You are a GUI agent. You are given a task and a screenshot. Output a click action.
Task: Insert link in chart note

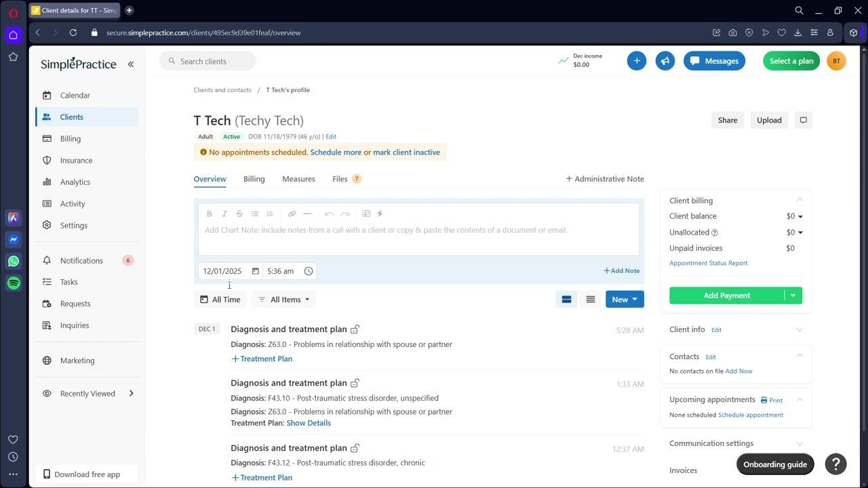pos(292,213)
